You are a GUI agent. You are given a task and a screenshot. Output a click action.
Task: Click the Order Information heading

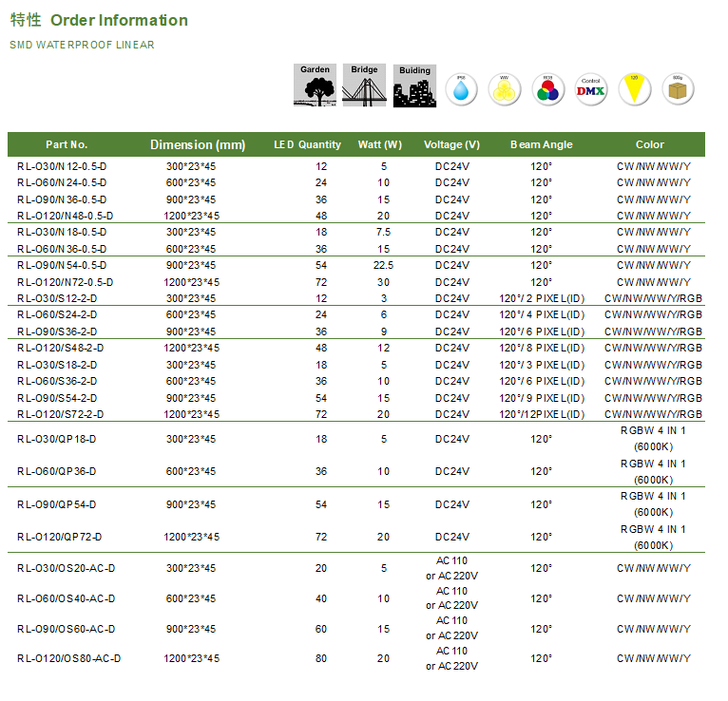(119, 20)
